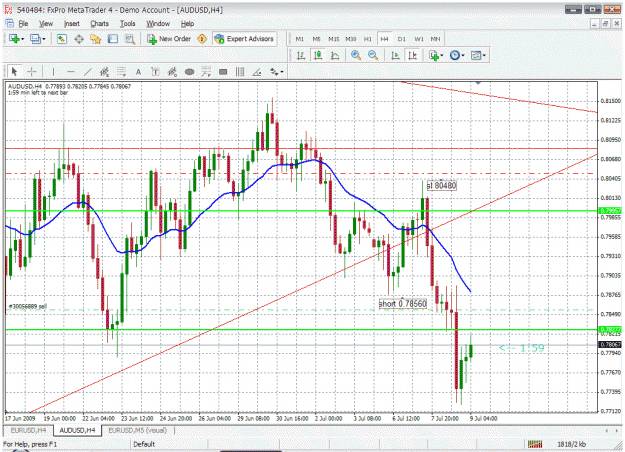The image size is (625, 452).
Task: Click the 1818/2 kb connection status
Action: tap(572, 444)
